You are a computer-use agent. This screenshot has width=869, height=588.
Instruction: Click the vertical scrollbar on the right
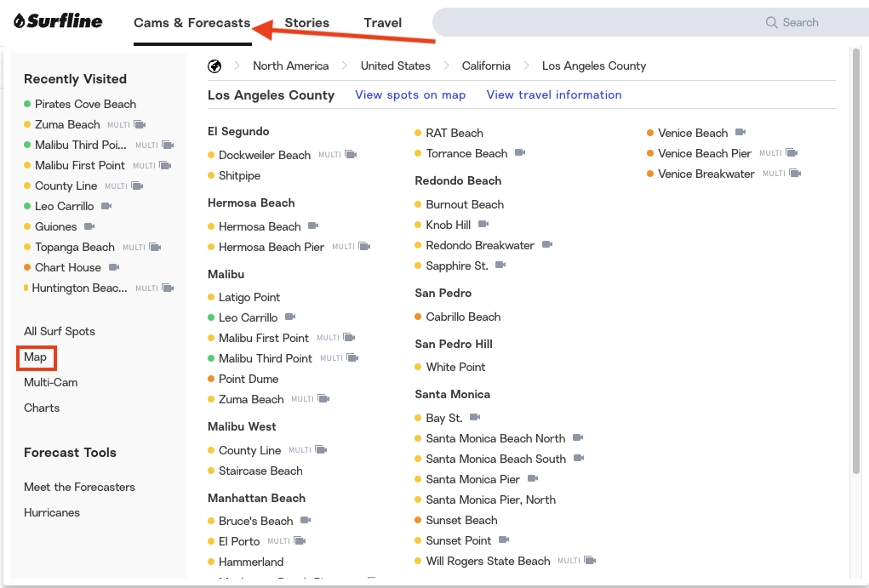click(x=856, y=260)
